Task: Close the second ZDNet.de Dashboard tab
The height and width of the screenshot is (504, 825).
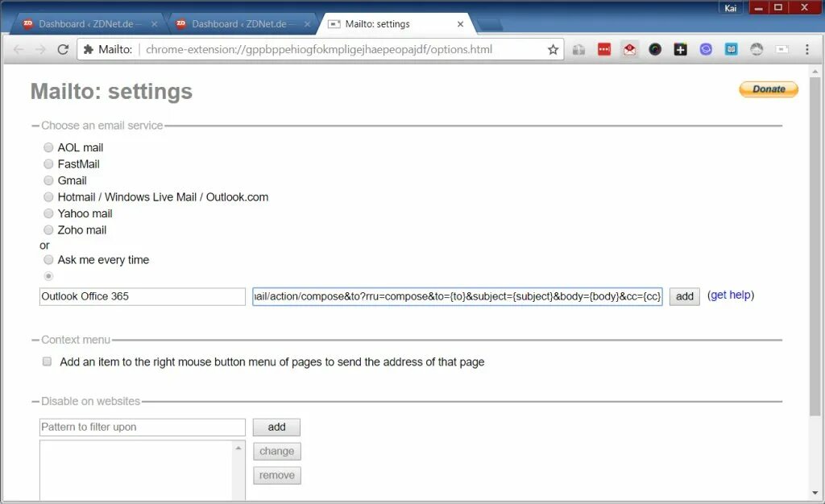Action: 307,24
